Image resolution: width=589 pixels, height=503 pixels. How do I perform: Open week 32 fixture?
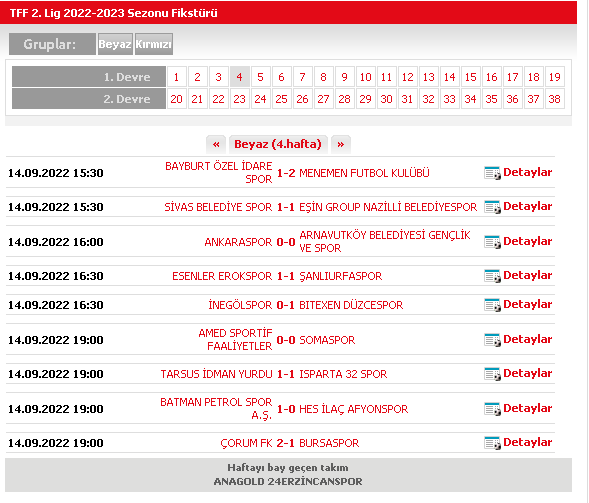click(x=429, y=99)
